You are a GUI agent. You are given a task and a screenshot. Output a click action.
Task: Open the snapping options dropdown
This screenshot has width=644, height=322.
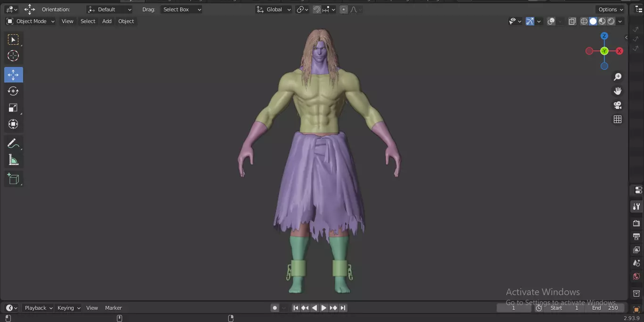point(329,9)
